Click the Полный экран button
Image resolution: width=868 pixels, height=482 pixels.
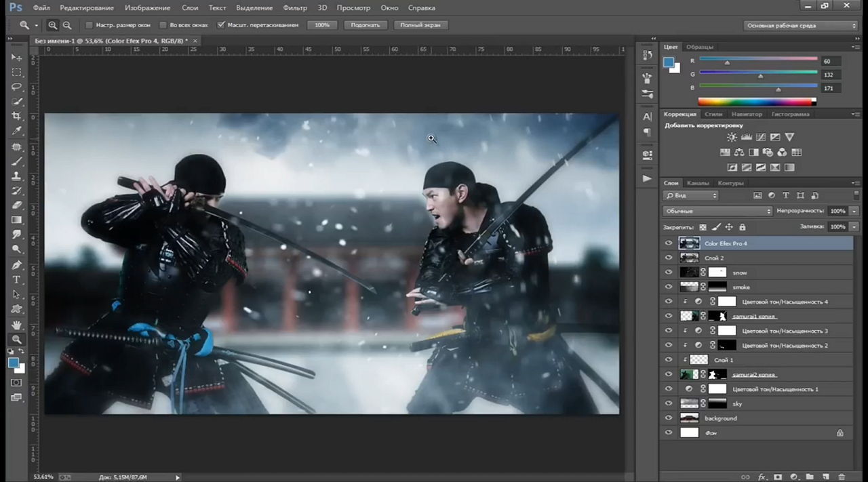point(420,25)
